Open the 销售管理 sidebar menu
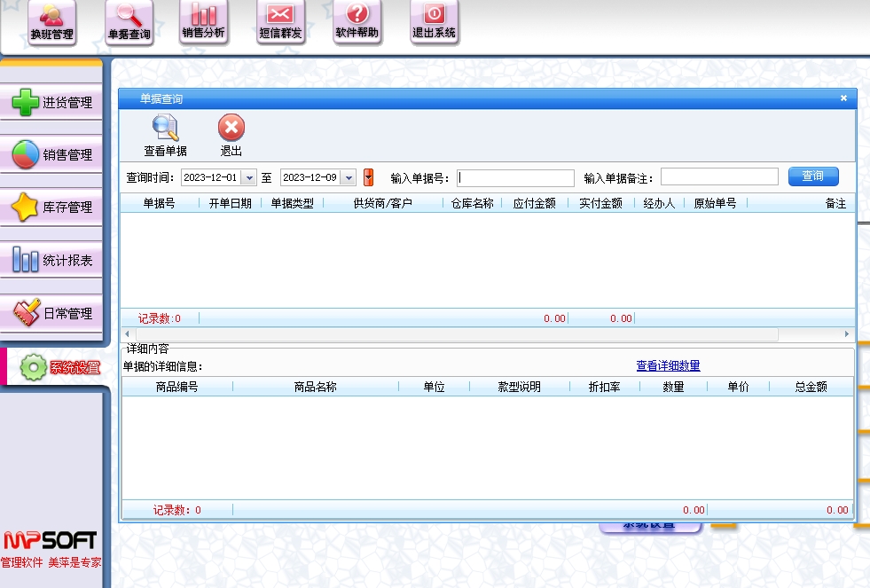The height and width of the screenshot is (588, 870). pyautogui.click(x=51, y=155)
